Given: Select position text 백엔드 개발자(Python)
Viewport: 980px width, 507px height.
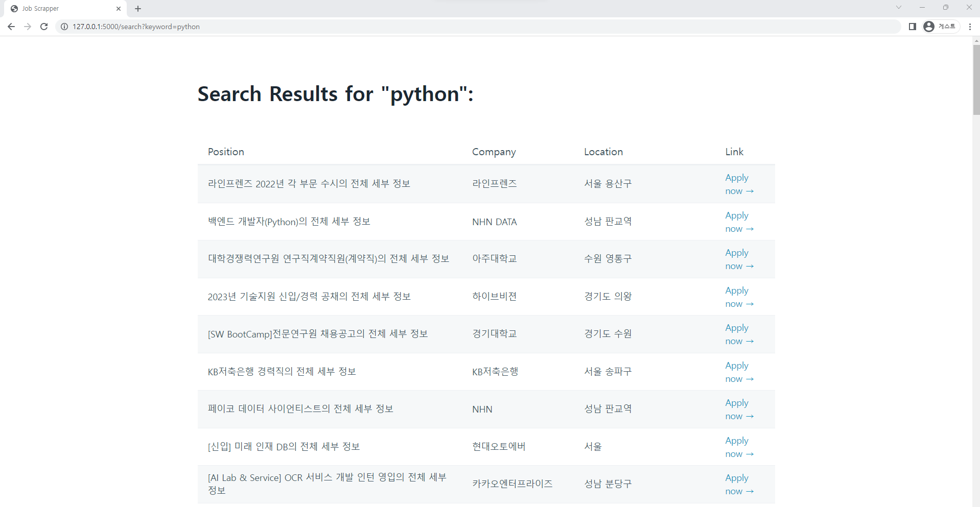Looking at the screenshot, I should point(253,222).
